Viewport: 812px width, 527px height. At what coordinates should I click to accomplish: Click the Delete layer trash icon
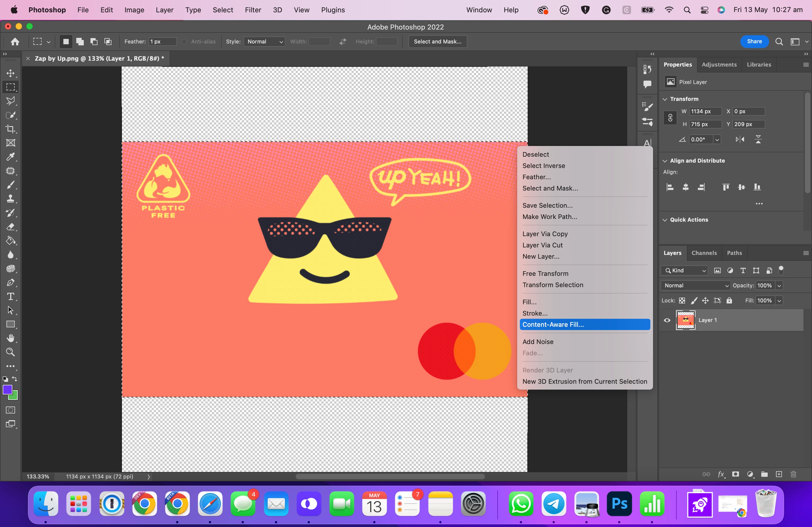point(793,474)
